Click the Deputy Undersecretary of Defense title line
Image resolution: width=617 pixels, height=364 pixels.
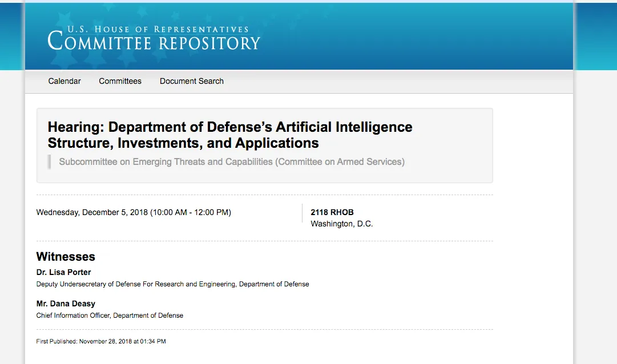(x=172, y=284)
